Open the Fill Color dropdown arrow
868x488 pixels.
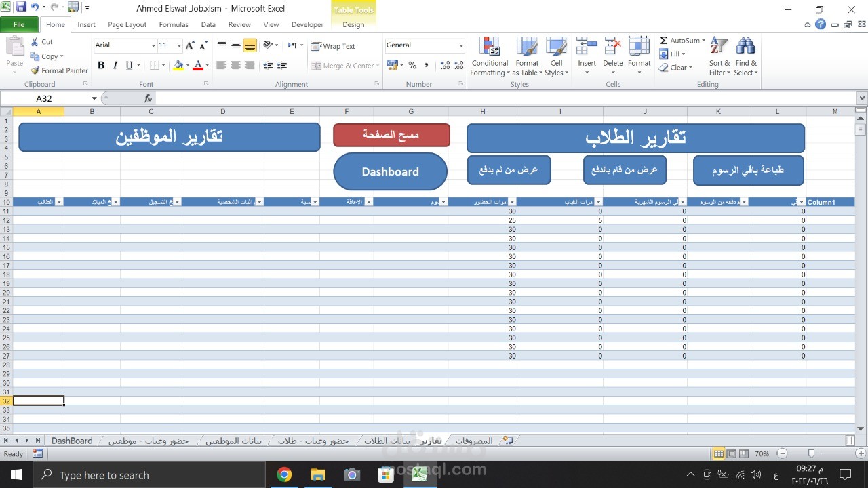[187, 66]
